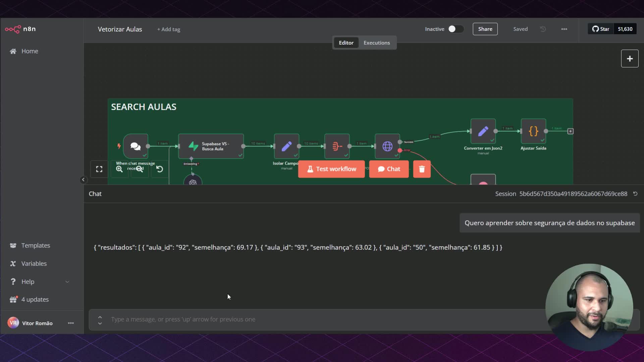The image size is (644, 362).
Task: Open Templates from the sidebar
Action: coord(36,246)
